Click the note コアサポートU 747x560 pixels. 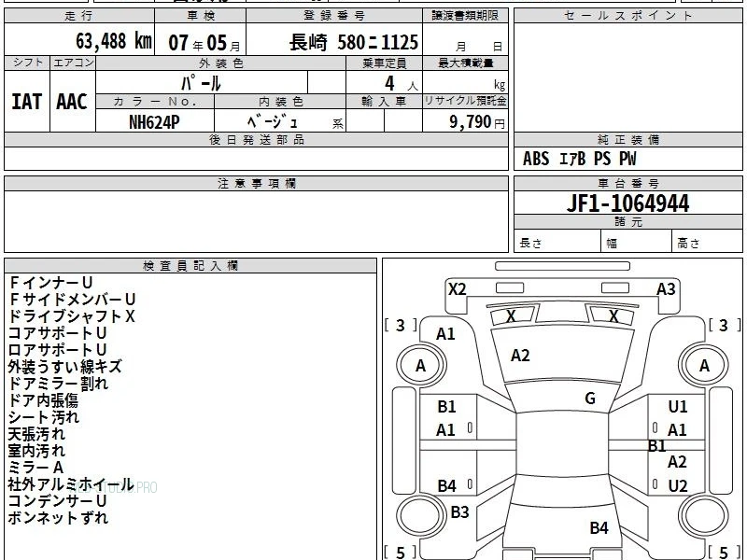(x=57, y=333)
